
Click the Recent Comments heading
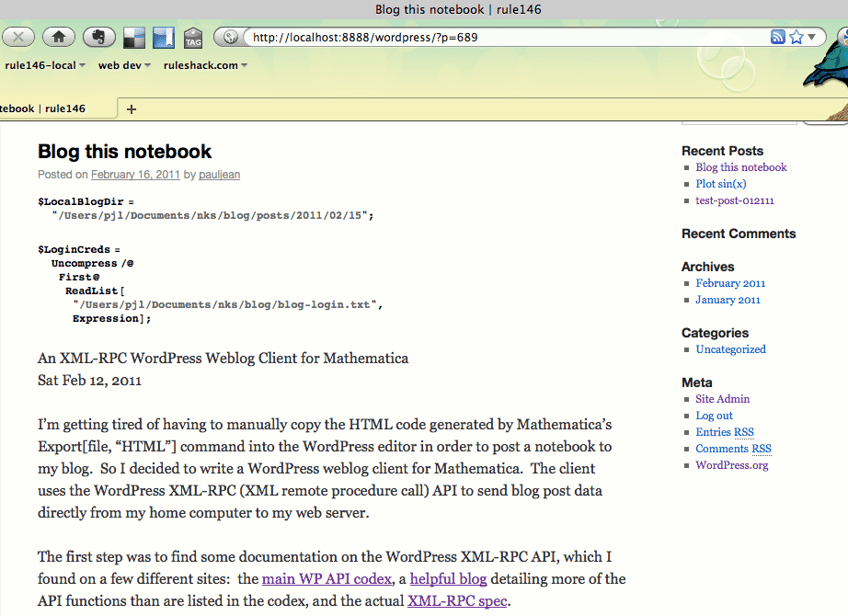[739, 234]
